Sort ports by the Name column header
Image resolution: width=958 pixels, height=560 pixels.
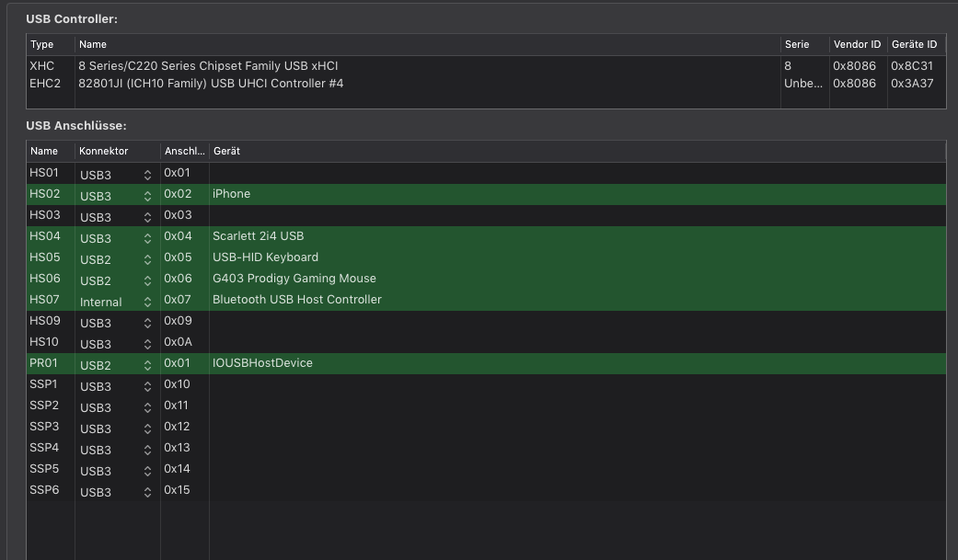click(x=44, y=151)
